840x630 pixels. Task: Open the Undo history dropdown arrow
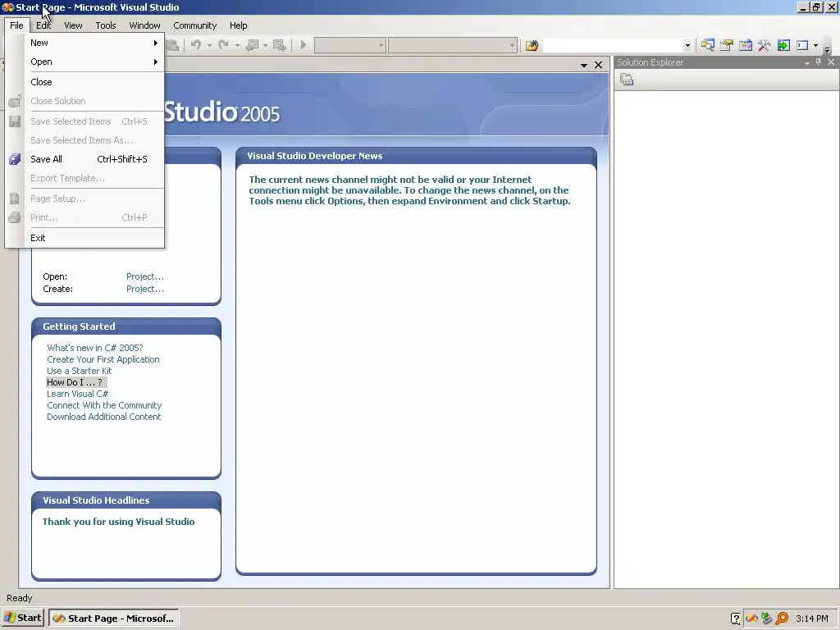point(209,46)
